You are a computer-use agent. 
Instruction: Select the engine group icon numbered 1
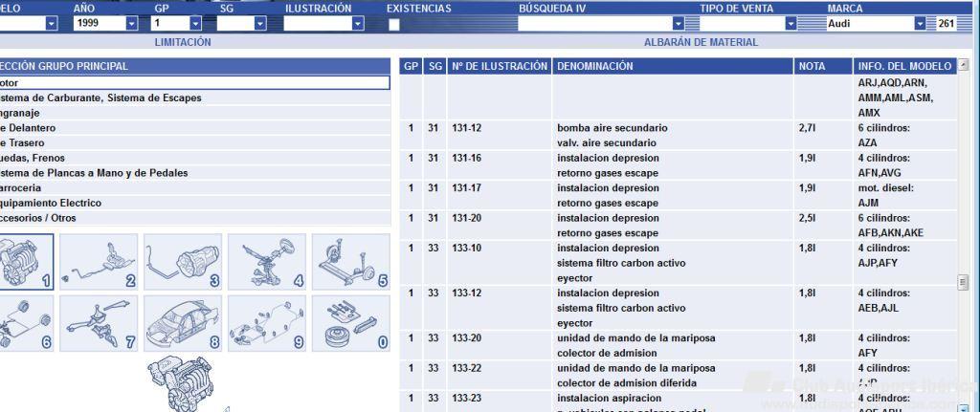pyautogui.click(x=26, y=262)
